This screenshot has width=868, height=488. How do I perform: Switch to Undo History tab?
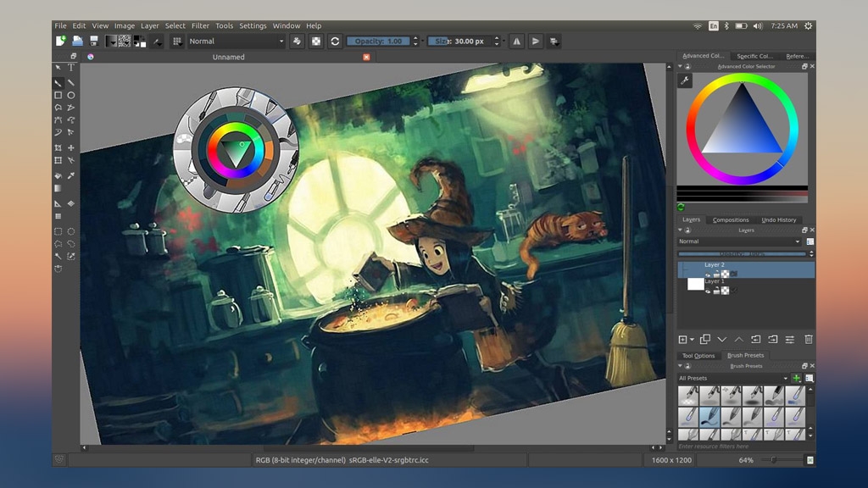(779, 219)
